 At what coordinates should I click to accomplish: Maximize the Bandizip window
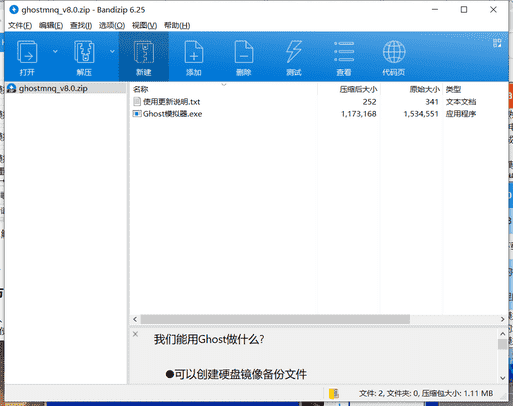pos(464,10)
